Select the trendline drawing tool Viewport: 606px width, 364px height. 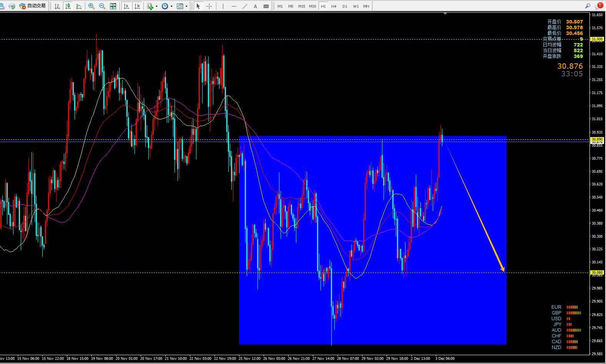tap(244, 6)
